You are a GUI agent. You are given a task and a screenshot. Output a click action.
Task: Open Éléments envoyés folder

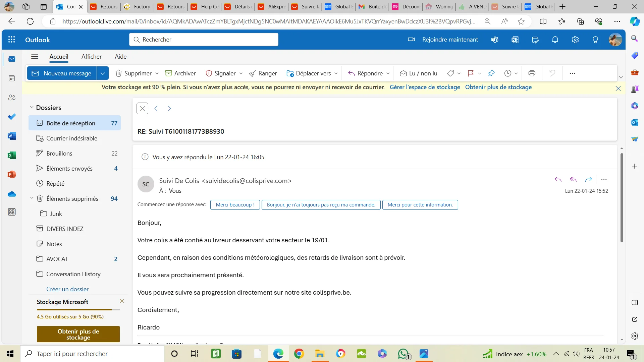click(74, 168)
